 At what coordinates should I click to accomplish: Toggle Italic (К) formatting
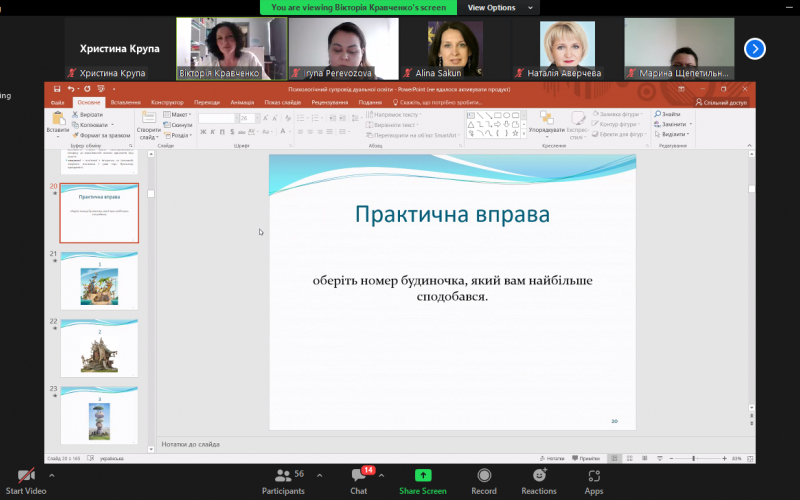213,132
